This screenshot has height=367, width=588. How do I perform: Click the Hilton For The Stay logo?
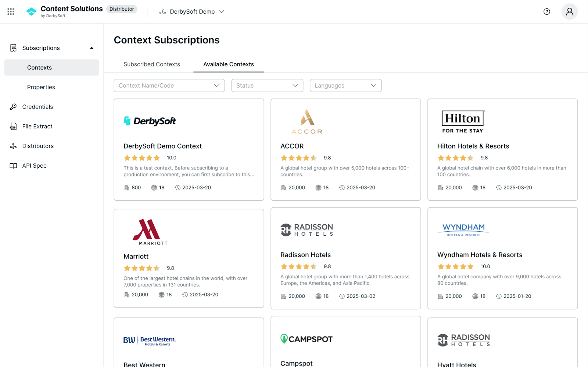click(x=463, y=122)
